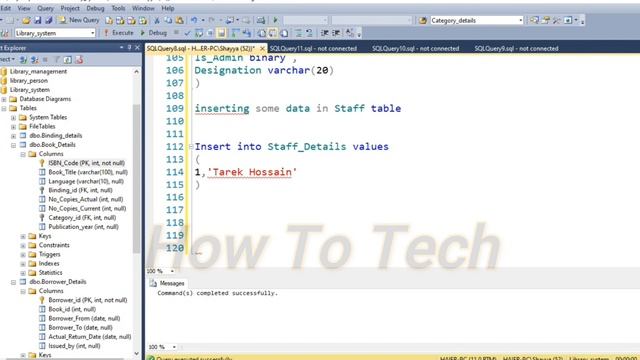Click the Filter icon in Object Explorer toolbar
The width and height of the screenshot is (640, 360).
pyautogui.click(x=57, y=60)
